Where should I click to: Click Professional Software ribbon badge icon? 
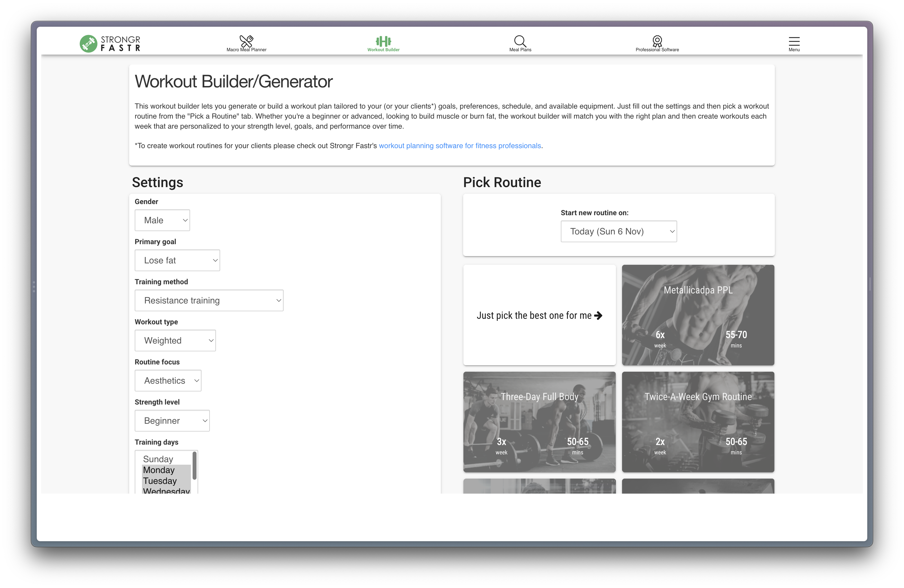pyautogui.click(x=657, y=41)
